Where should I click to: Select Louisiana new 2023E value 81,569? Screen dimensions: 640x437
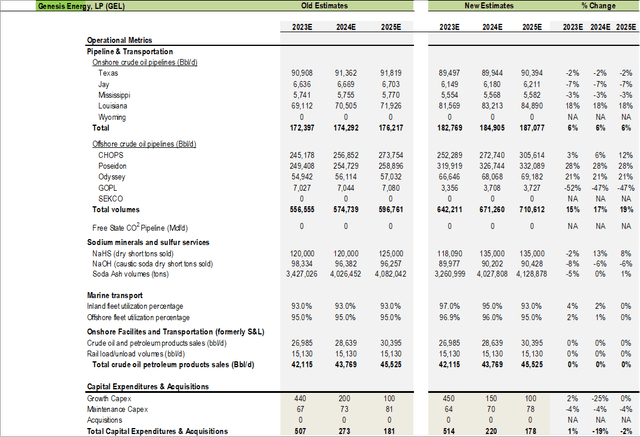[449, 106]
